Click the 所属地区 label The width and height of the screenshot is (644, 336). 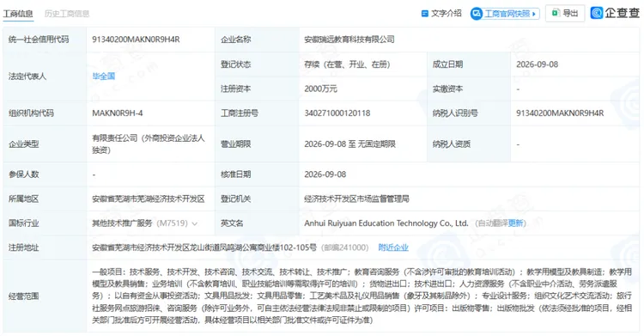coord(23,199)
